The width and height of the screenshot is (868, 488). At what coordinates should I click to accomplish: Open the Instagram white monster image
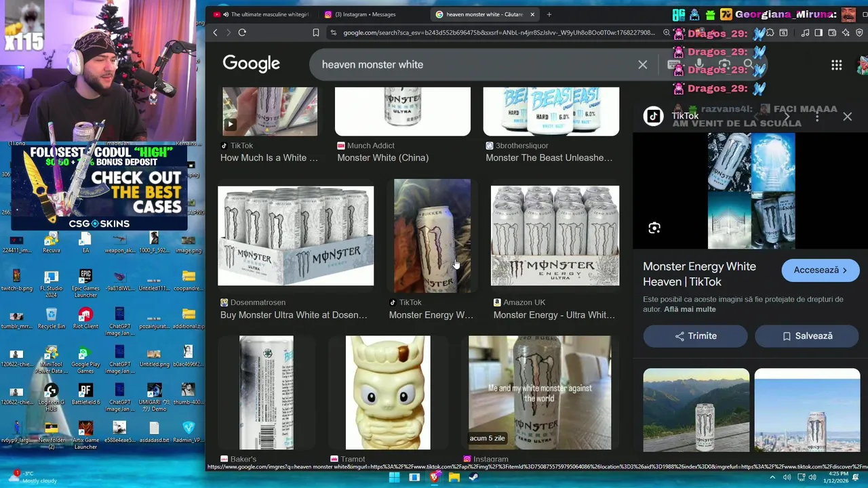click(x=540, y=392)
